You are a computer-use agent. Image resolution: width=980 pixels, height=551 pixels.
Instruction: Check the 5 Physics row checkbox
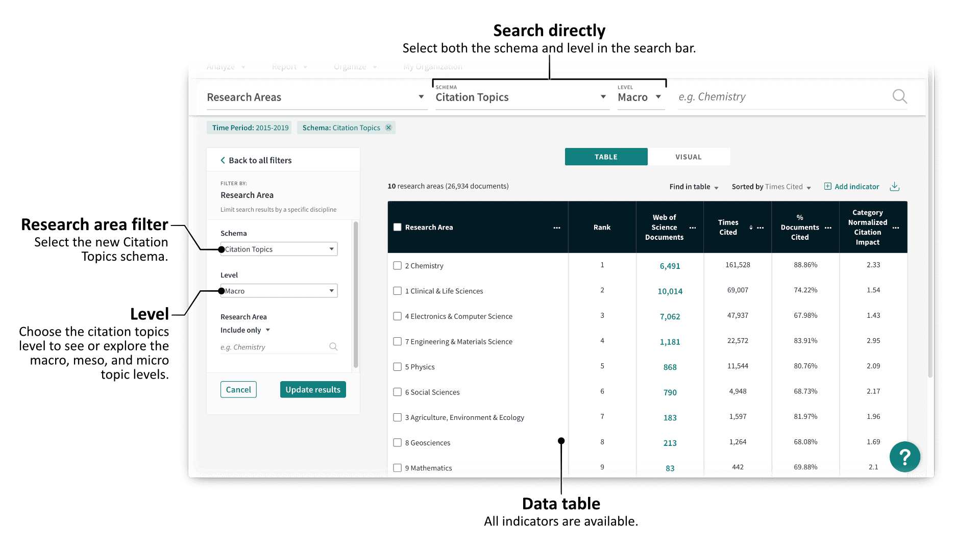397,367
